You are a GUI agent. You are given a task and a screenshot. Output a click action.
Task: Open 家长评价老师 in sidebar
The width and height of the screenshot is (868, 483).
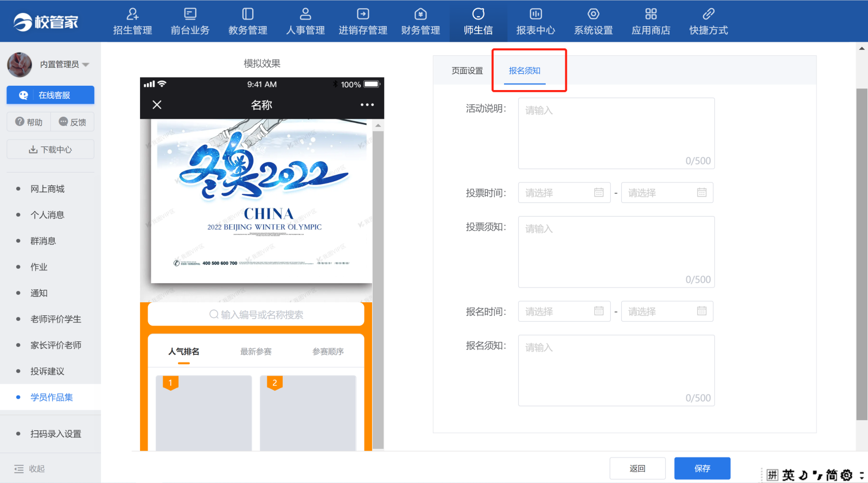point(56,345)
